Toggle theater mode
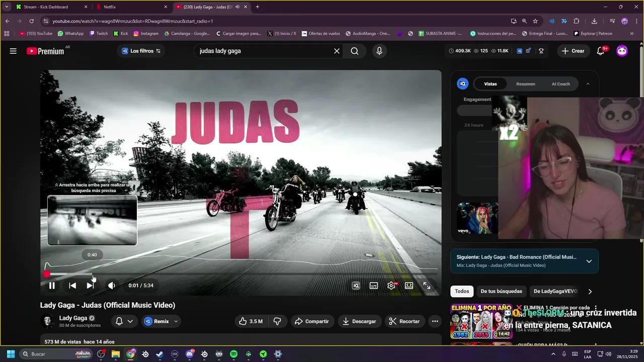The height and width of the screenshot is (362, 644). [409, 286]
